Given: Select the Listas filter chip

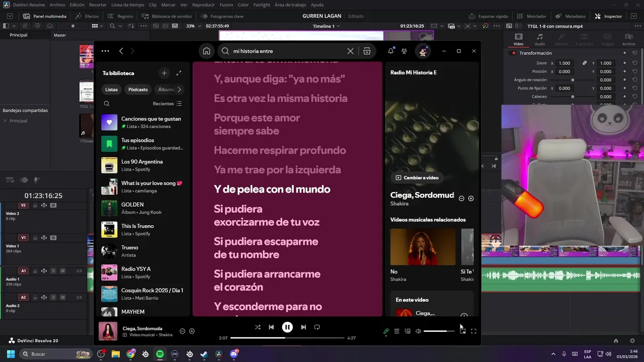Looking at the screenshot, I should click(x=111, y=89).
